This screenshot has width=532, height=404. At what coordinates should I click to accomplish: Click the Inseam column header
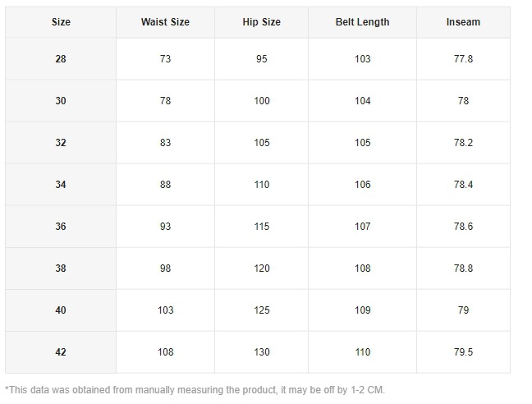(x=463, y=22)
